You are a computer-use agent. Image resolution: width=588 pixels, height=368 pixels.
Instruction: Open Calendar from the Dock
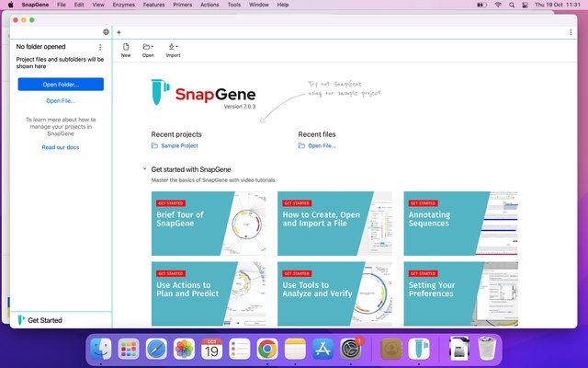point(212,349)
